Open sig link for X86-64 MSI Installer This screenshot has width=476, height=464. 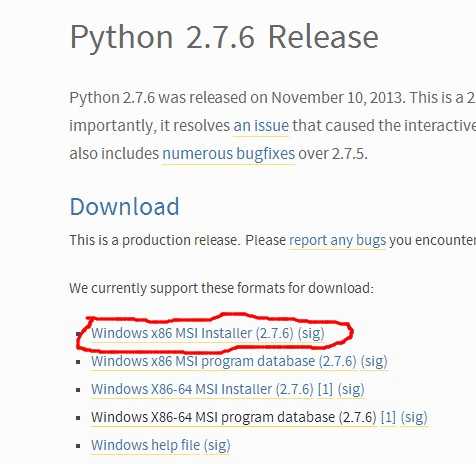pos(351,389)
